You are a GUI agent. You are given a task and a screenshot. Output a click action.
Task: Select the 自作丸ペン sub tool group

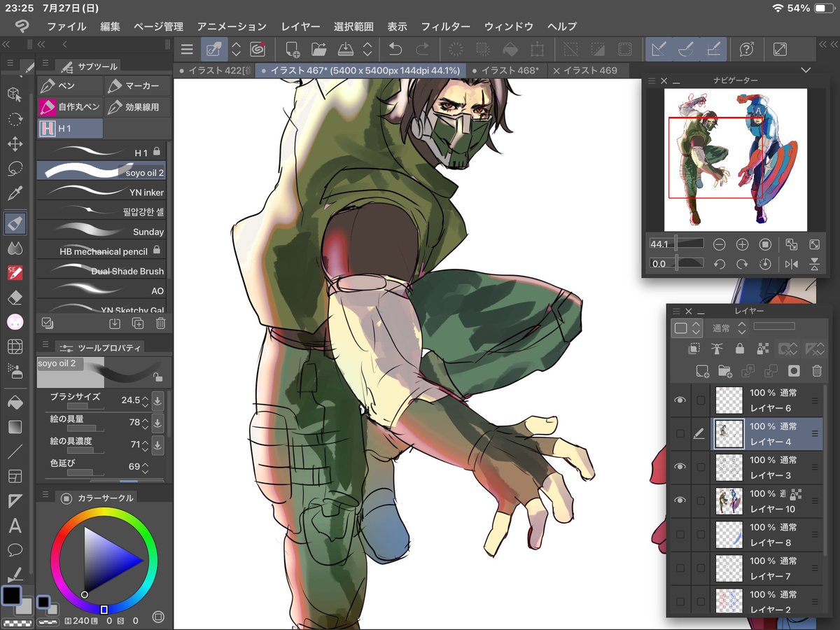[70, 107]
